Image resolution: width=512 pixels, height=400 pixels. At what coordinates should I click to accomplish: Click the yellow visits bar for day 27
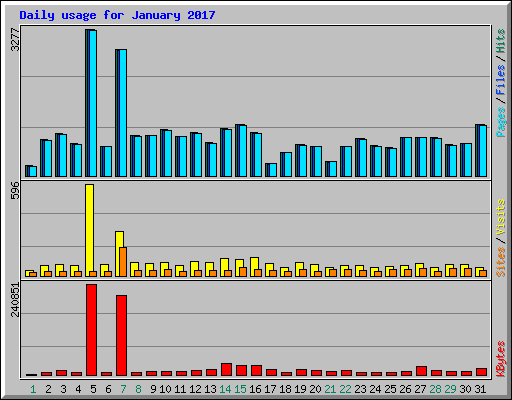tap(419, 270)
